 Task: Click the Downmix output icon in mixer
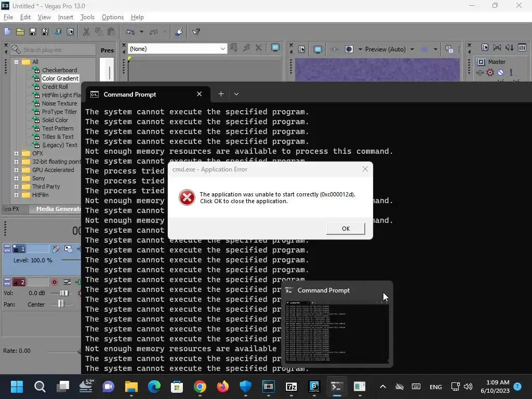(x=497, y=47)
